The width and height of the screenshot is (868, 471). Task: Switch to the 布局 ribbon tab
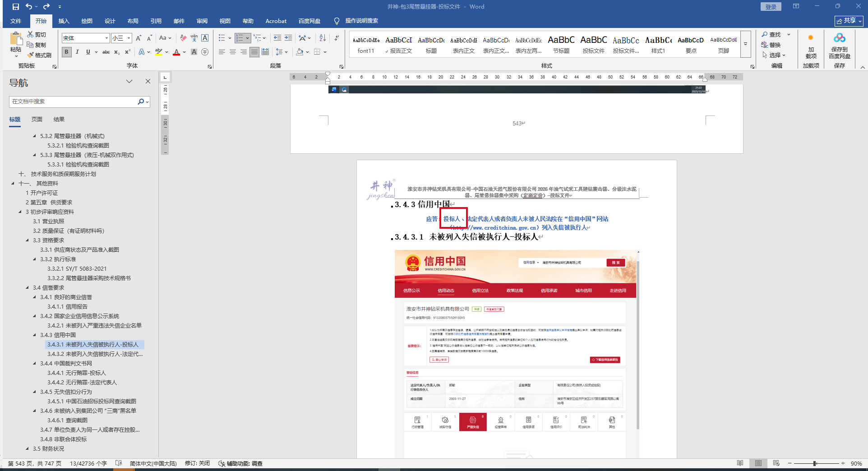click(x=133, y=21)
